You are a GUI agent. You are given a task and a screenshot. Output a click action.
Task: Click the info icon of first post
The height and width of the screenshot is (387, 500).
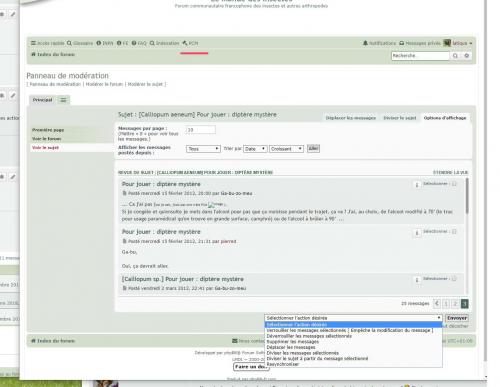417,185
